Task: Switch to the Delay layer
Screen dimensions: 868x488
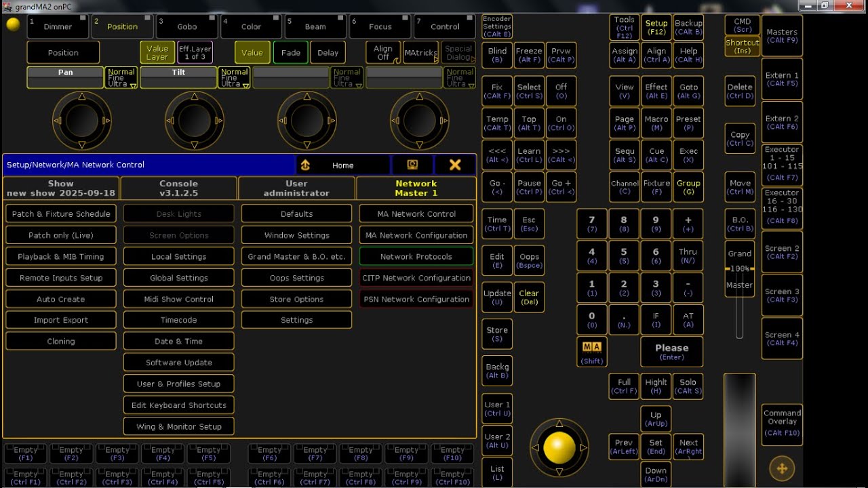Action: pos(328,53)
